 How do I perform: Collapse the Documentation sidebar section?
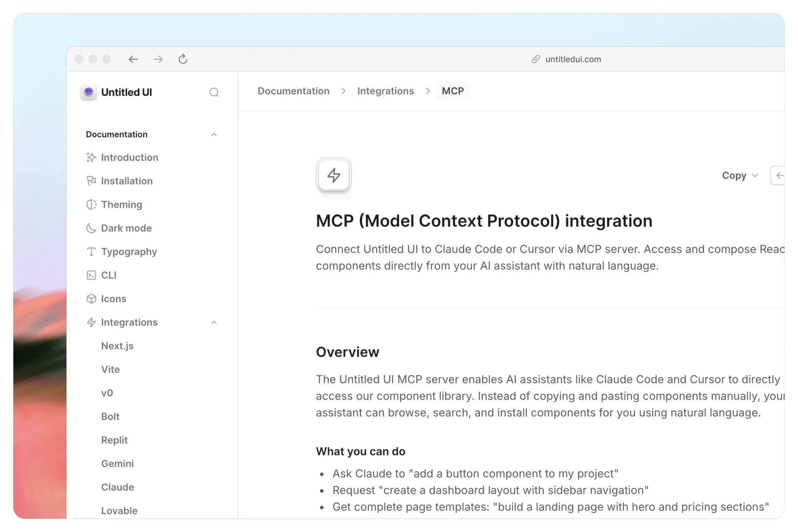(x=214, y=134)
